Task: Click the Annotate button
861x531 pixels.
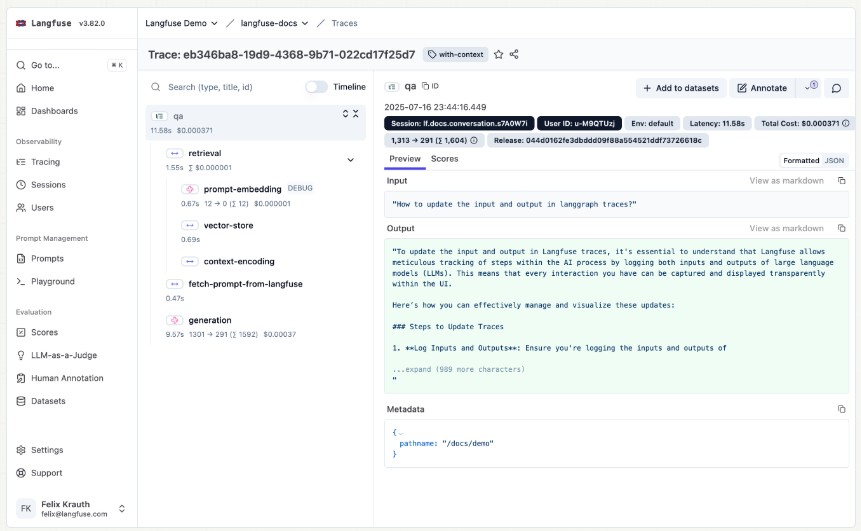Action: (762, 88)
